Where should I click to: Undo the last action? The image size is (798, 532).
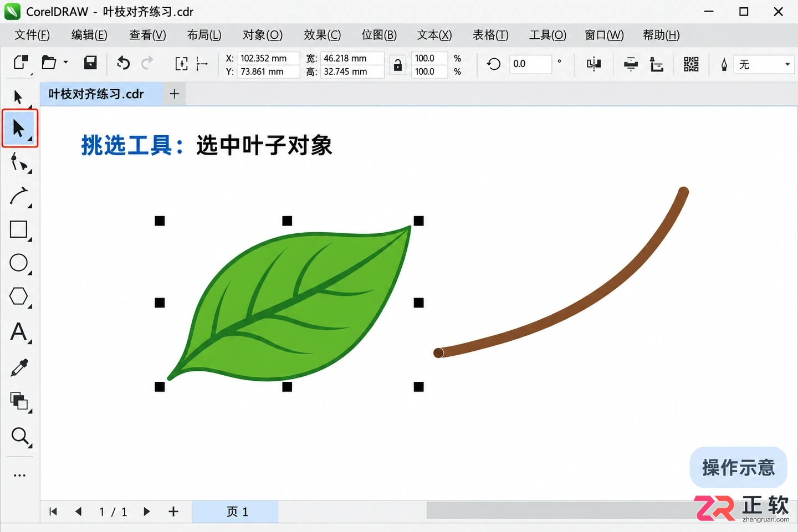(x=123, y=63)
